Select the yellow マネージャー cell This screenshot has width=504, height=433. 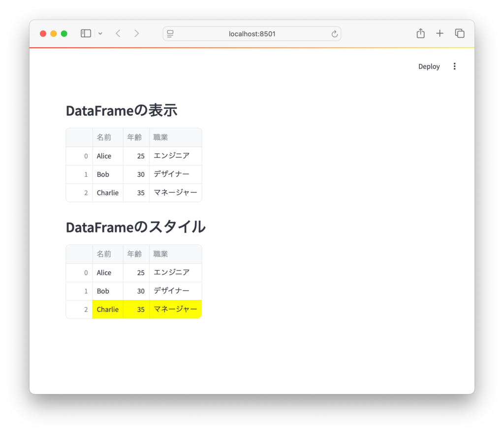(175, 309)
